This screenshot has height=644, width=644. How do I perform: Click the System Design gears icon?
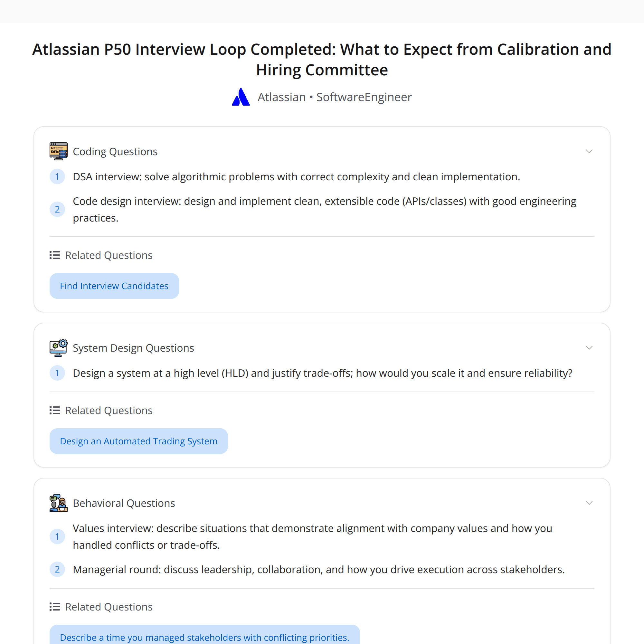58,348
